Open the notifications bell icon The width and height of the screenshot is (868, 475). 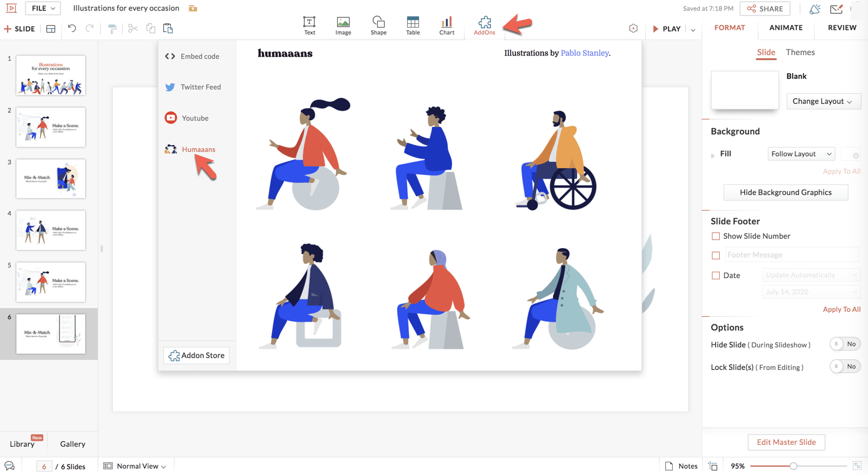point(815,9)
